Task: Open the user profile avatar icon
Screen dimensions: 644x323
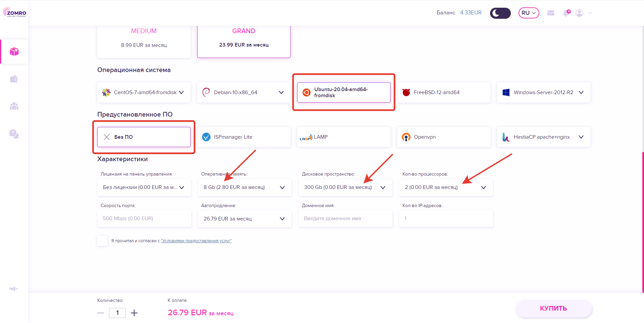Action: (x=579, y=13)
